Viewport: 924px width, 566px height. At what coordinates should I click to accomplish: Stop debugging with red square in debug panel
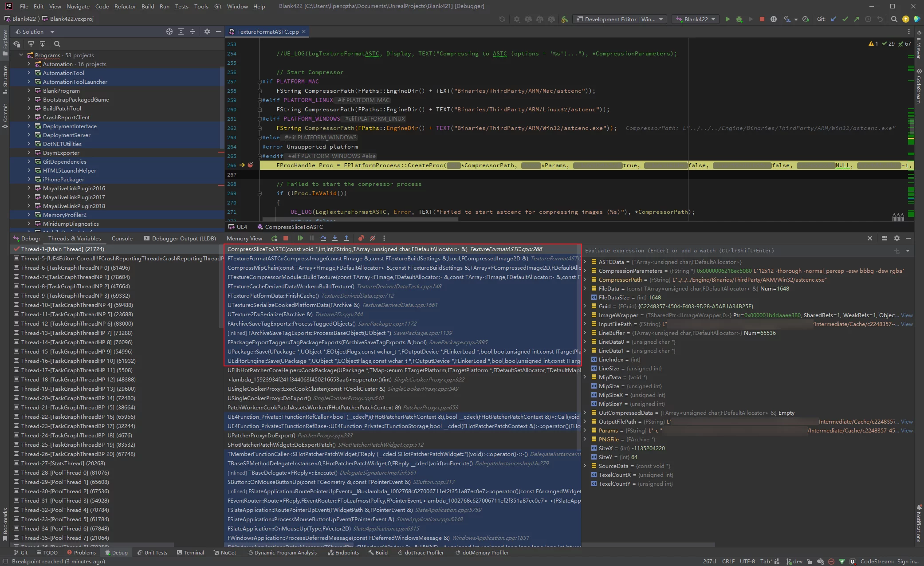pos(286,238)
